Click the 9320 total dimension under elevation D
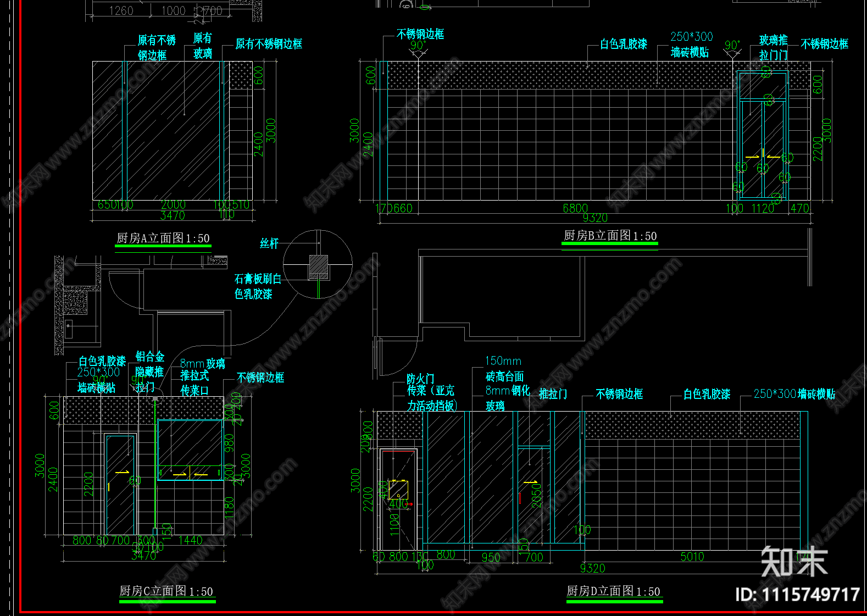 592,568
